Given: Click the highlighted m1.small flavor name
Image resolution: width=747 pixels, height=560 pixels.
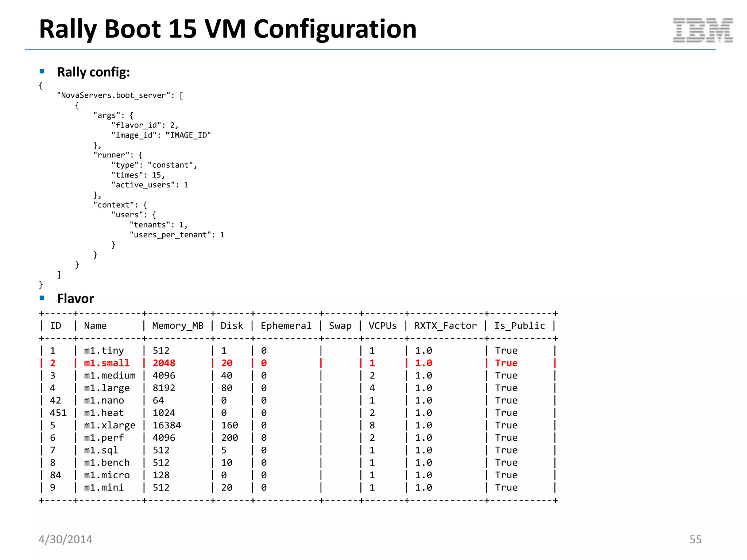Looking at the screenshot, I should 107,363.
